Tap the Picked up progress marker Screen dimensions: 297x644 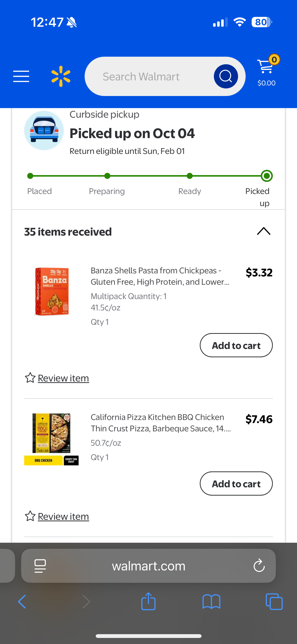(x=267, y=176)
